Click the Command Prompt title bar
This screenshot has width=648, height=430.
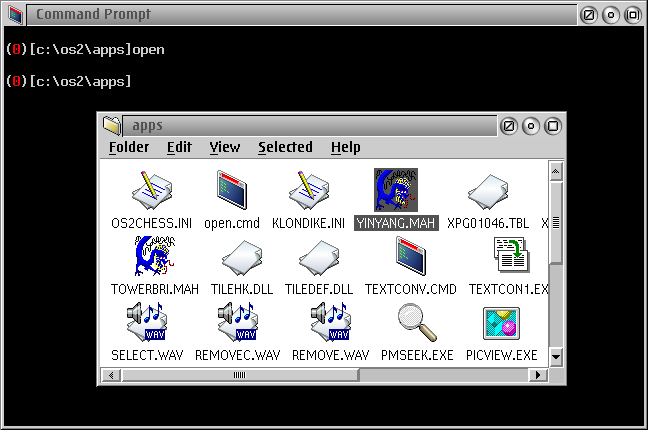point(302,15)
